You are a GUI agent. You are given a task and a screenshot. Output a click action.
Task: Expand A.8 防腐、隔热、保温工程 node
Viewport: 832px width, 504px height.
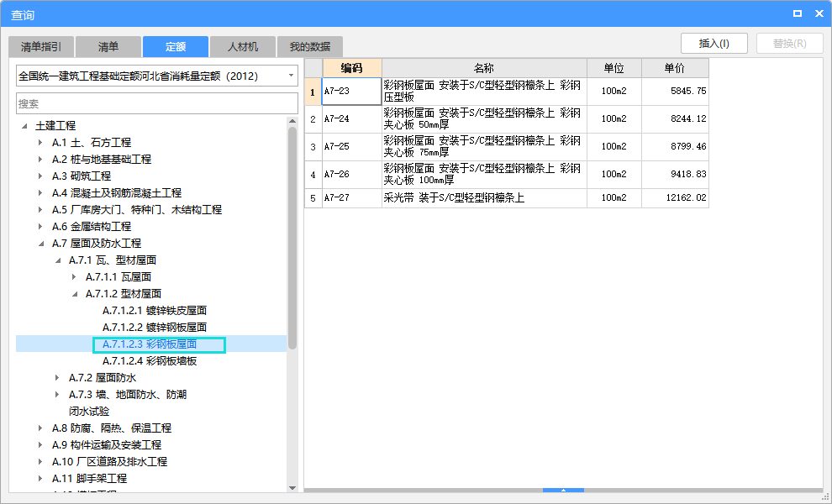[x=41, y=428]
